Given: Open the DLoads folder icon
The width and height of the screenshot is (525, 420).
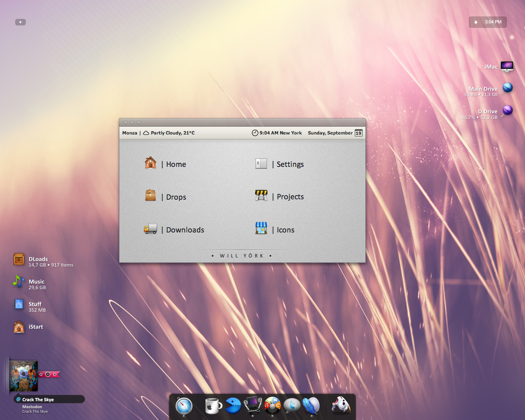Looking at the screenshot, I should point(19,259).
